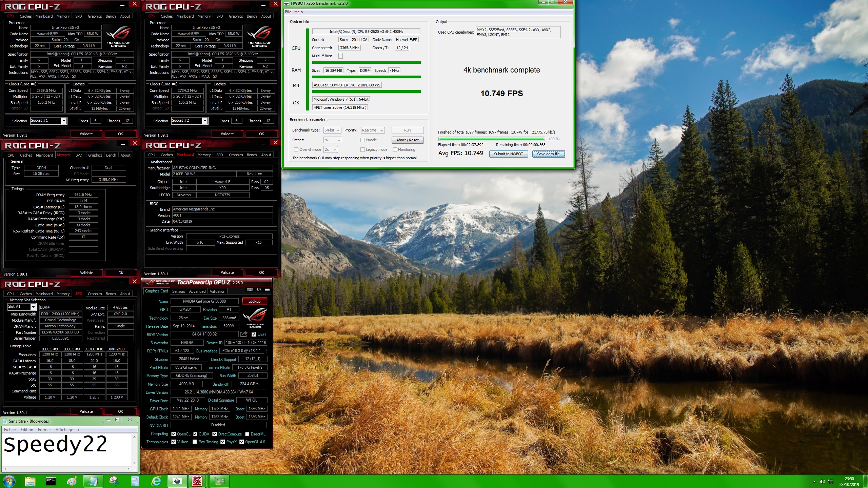
Task: Open the volume tray icon
Action: tap(822, 482)
